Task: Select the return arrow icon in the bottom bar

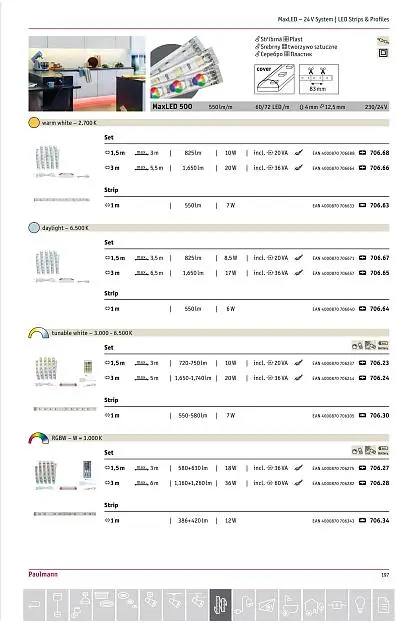Action: tap(35, 605)
